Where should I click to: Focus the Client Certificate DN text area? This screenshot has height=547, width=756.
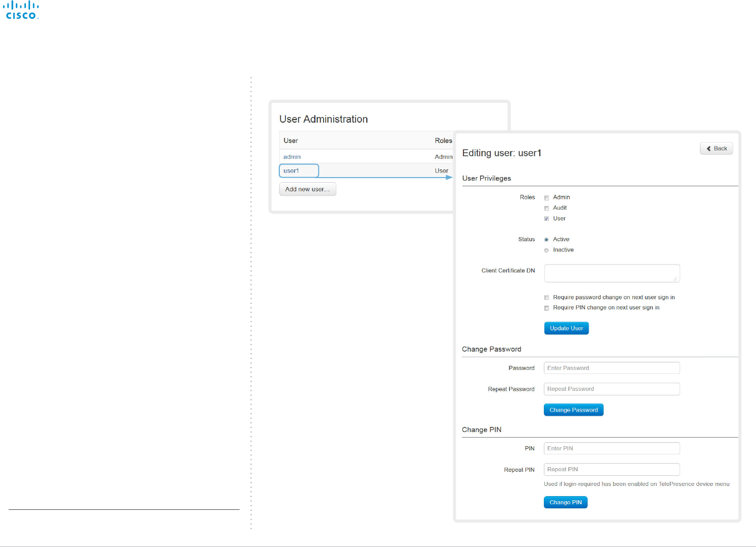click(612, 273)
